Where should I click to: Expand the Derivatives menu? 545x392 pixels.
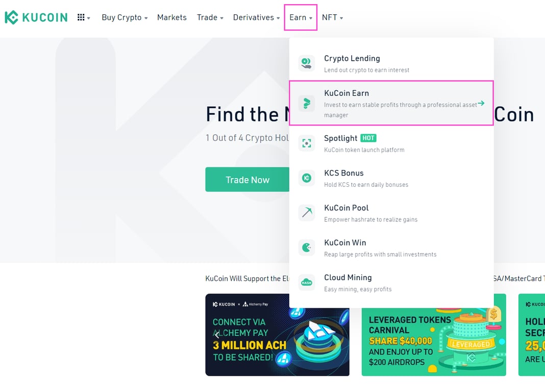pyautogui.click(x=254, y=17)
